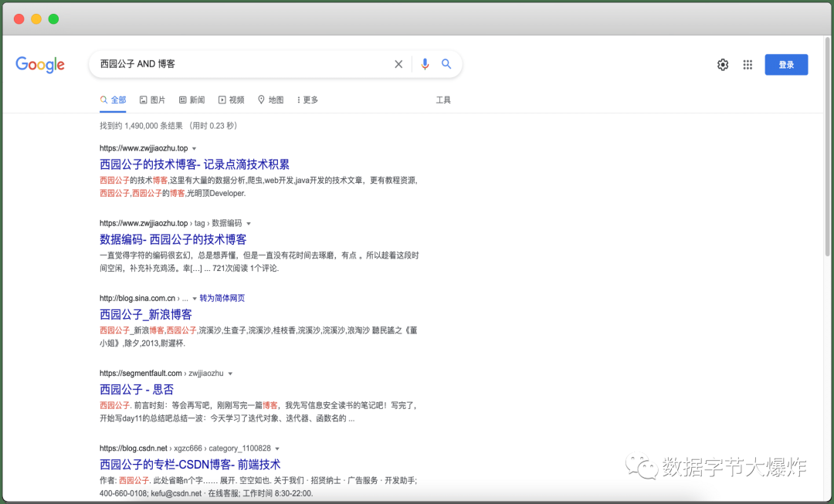Expand the arrow after category_1100828

coord(277,448)
